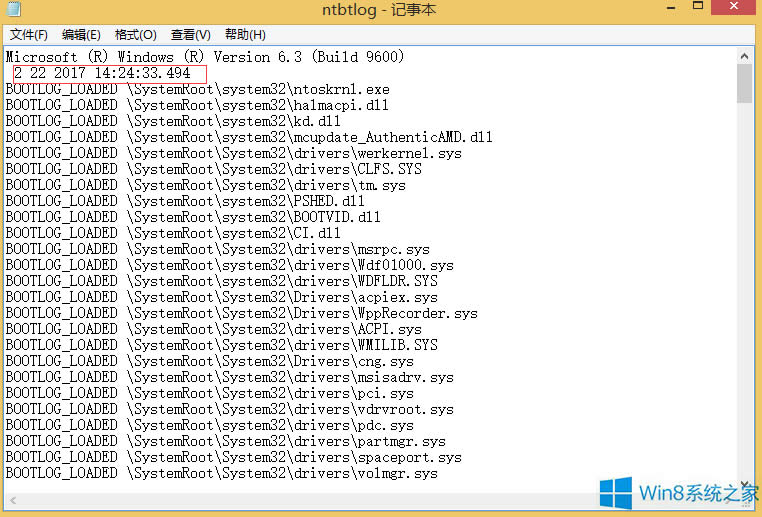762x517 pixels.
Task: Close the ntbtlog Notepad window
Action: pos(736,10)
